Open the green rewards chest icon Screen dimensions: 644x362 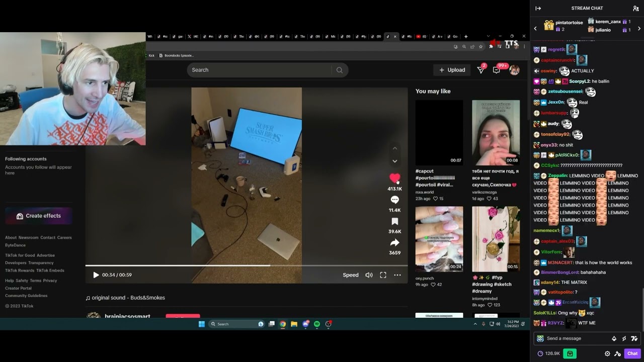click(570, 353)
